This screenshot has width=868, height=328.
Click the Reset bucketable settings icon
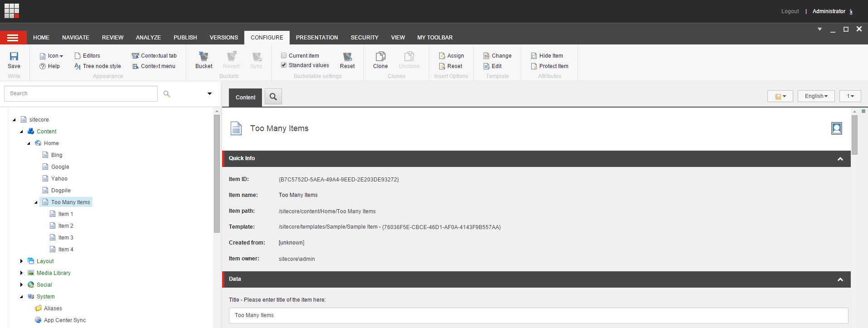click(x=347, y=57)
